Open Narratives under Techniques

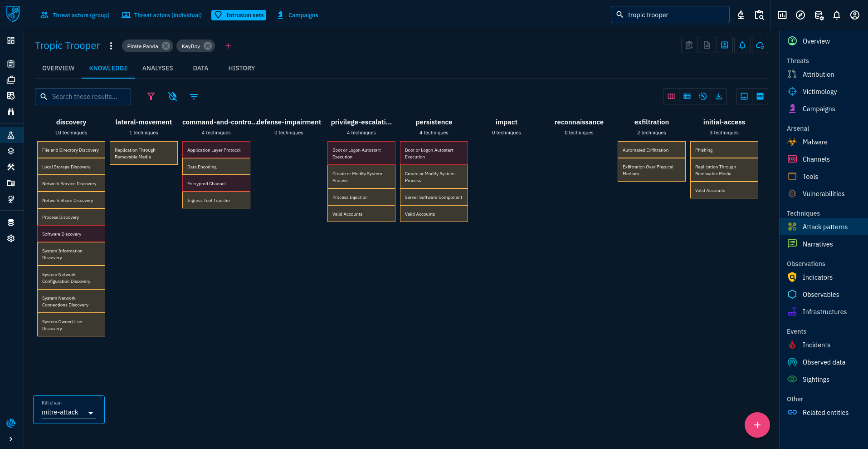coord(824,244)
